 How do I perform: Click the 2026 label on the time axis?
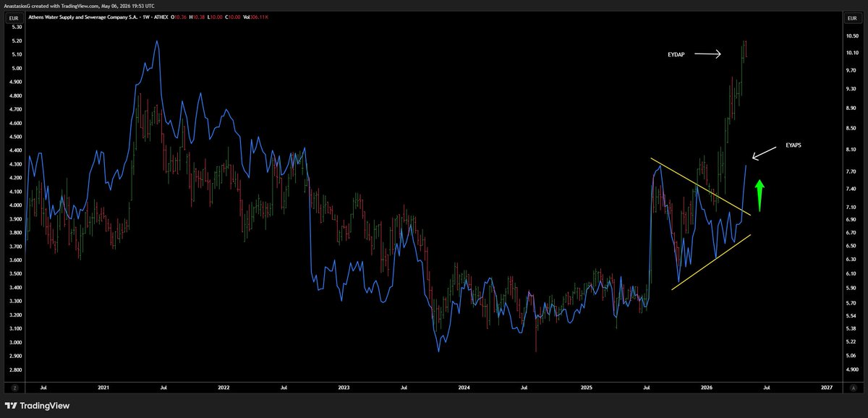point(706,388)
